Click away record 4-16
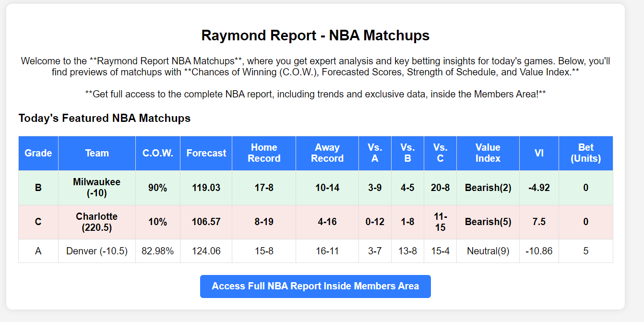644x322 pixels. (x=327, y=222)
